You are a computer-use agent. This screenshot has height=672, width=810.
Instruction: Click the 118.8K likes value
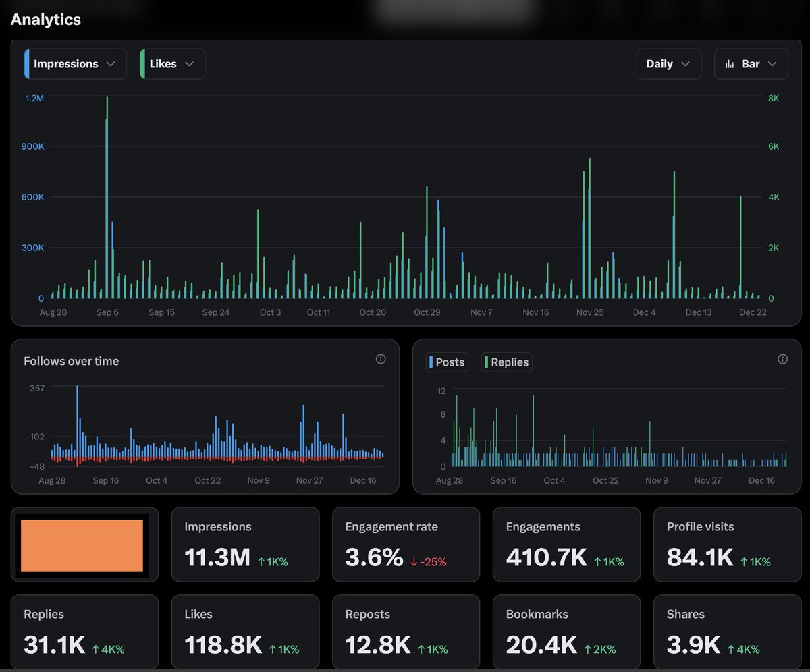223,645
